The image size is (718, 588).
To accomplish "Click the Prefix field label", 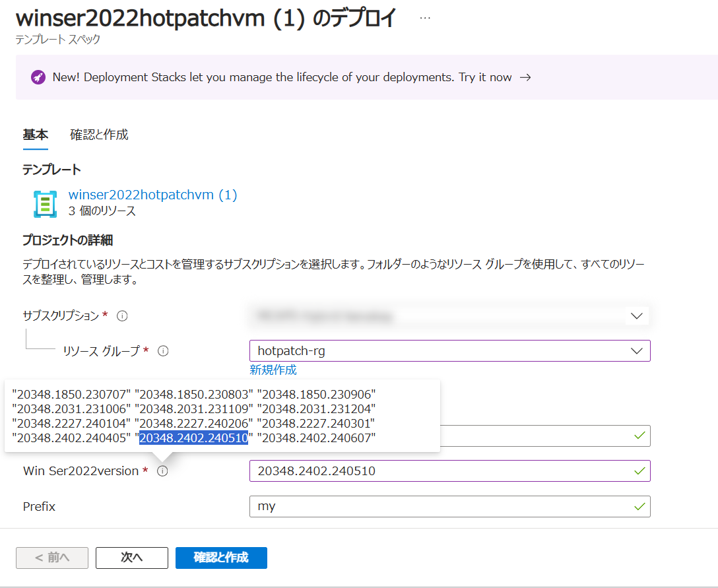I will (39, 506).
